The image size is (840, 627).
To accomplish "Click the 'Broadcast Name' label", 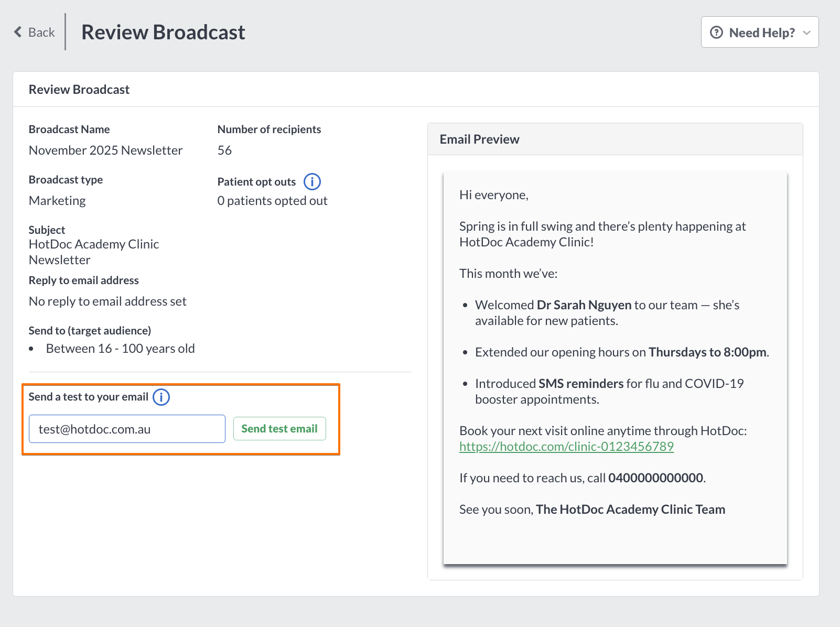I will pyautogui.click(x=69, y=129).
